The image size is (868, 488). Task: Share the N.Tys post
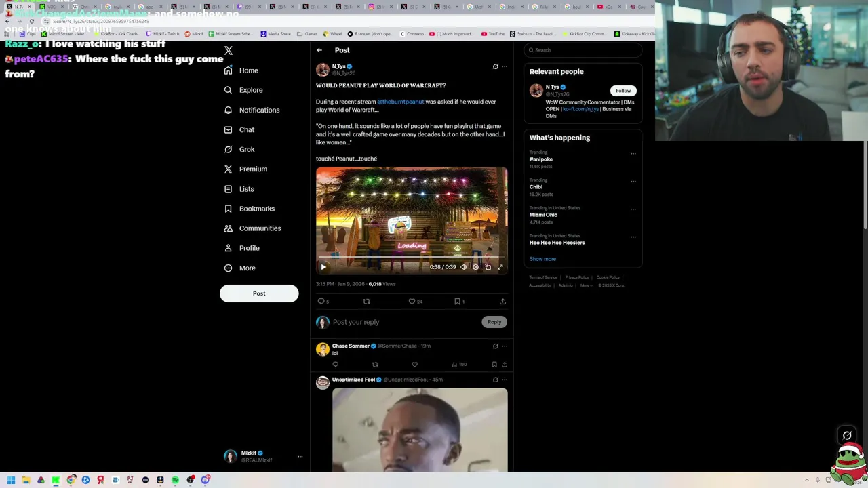(502, 302)
